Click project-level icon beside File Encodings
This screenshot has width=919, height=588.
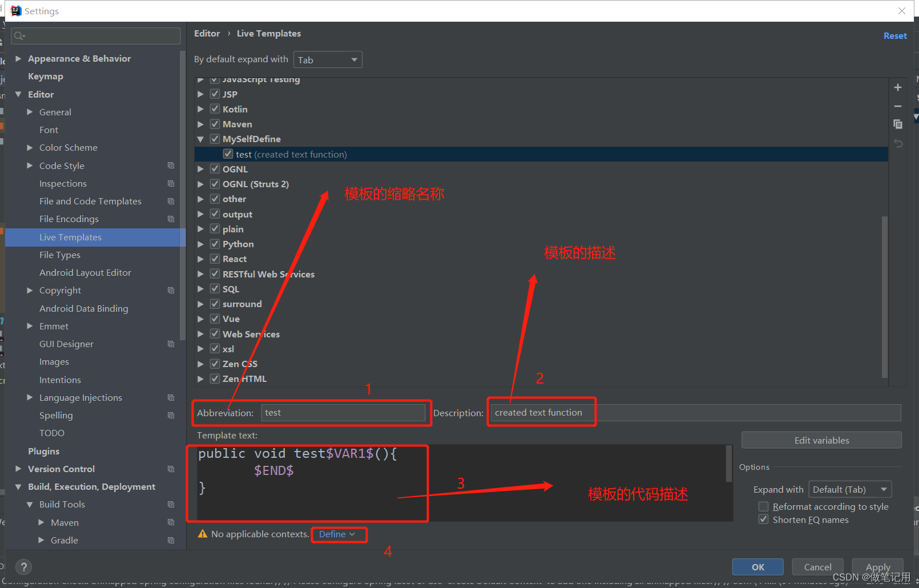tap(171, 219)
